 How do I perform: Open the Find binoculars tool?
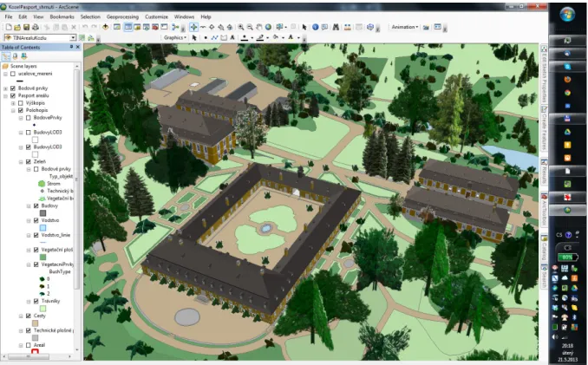[336, 27]
